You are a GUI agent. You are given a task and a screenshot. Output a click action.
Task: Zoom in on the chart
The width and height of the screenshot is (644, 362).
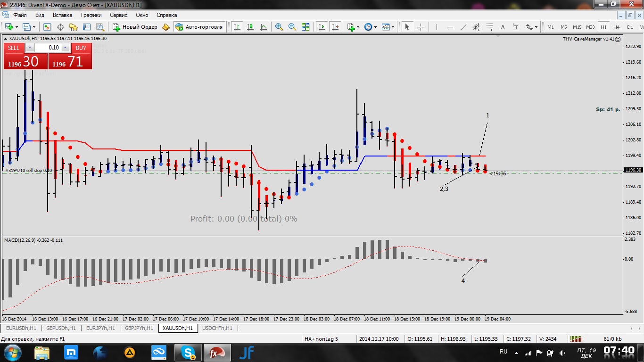pos(279,27)
